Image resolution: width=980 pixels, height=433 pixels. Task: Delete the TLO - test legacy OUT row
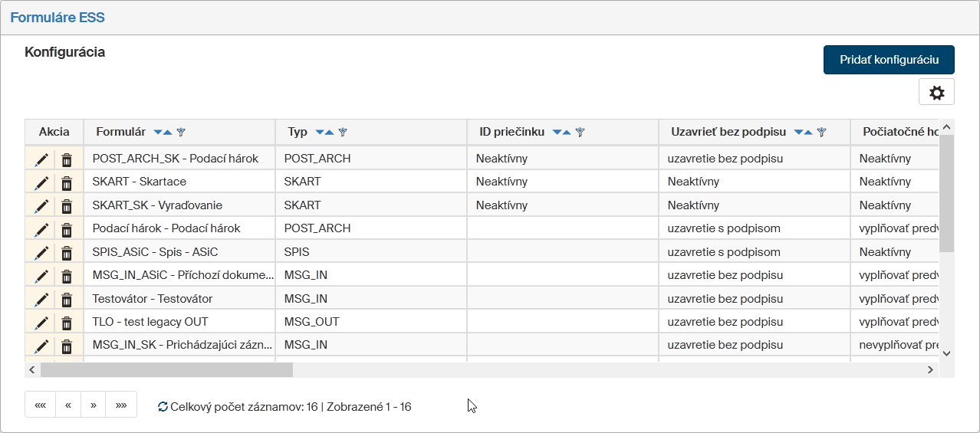(67, 322)
